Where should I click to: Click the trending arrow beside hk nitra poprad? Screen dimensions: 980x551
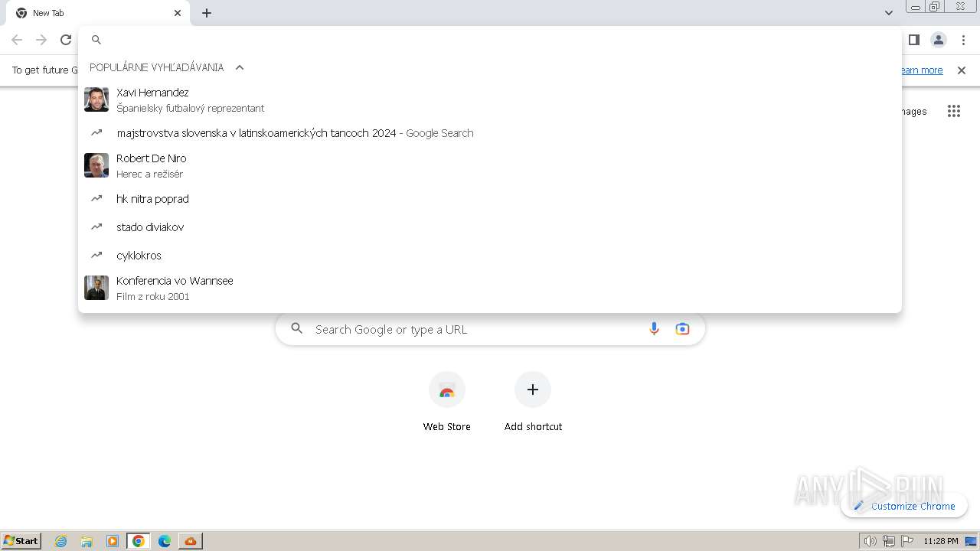click(x=96, y=198)
